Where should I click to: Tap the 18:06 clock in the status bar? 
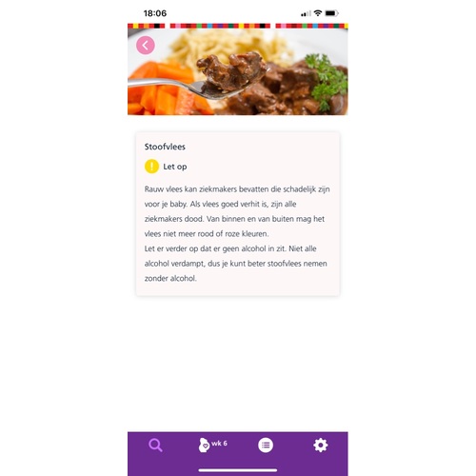pyautogui.click(x=155, y=13)
